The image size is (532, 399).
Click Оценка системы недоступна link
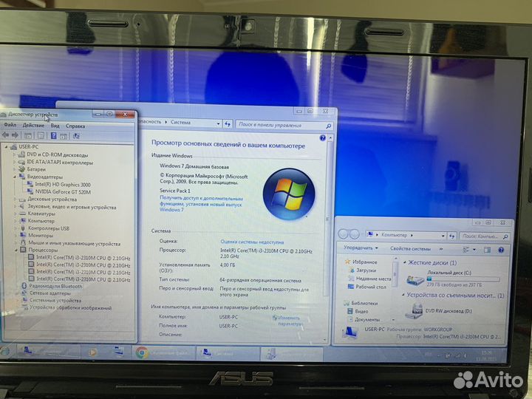click(x=252, y=242)
